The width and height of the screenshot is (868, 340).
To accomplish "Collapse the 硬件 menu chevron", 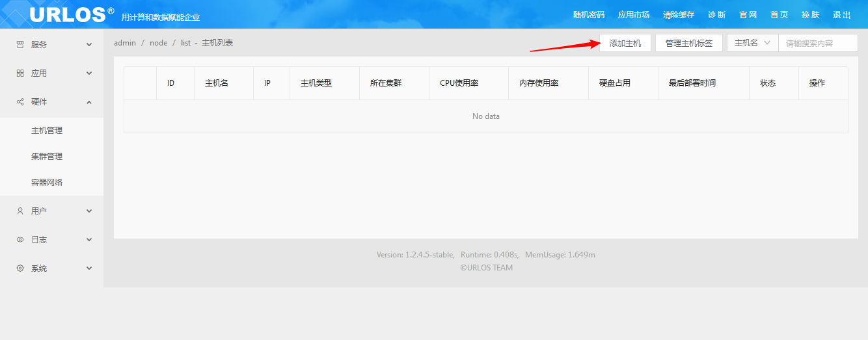I will click(x=89, y=102).
